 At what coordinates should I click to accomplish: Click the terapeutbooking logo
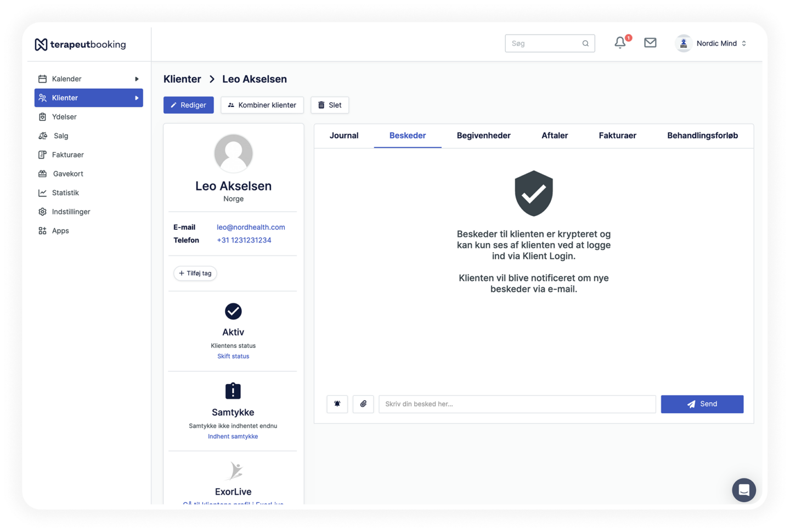81,44
